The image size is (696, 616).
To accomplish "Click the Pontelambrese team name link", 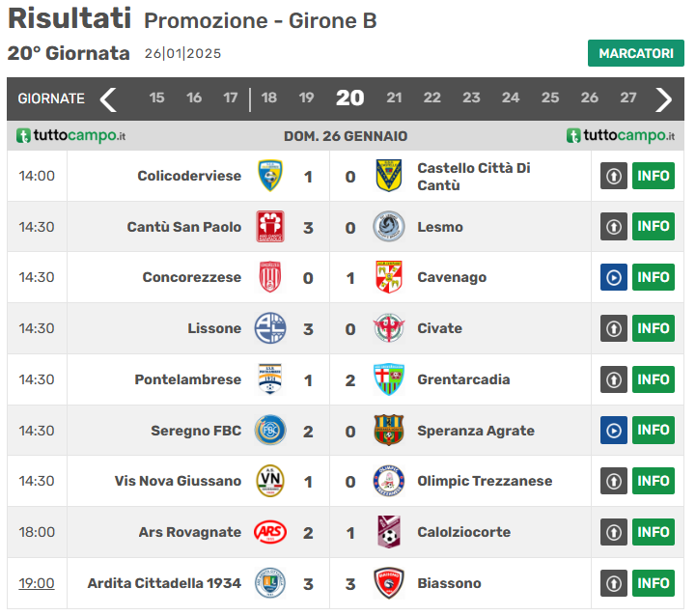I will coord(187,379).
